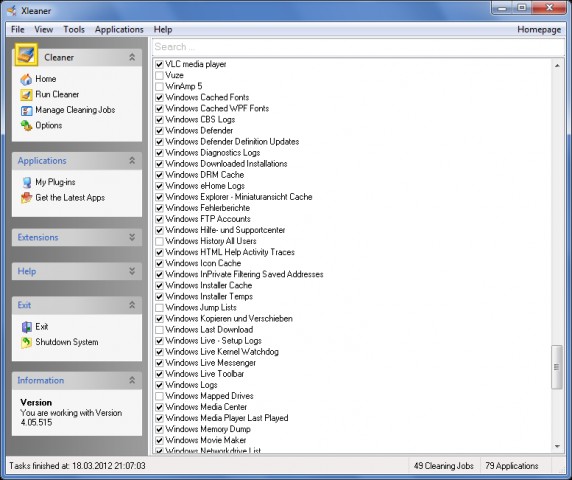The width and height of the screenshot is (572, 480).
Task: Collapse the Exit panel
Action: point(132,305)
